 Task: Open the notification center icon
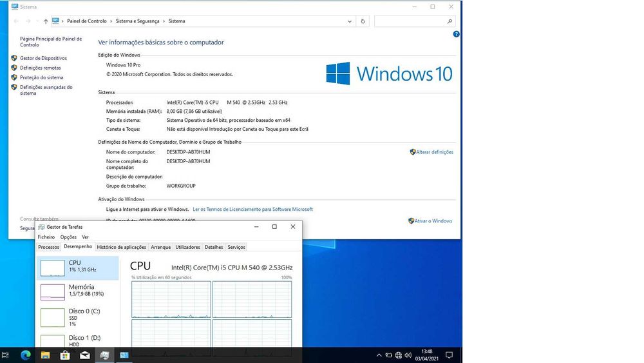[x=450, y=355]
